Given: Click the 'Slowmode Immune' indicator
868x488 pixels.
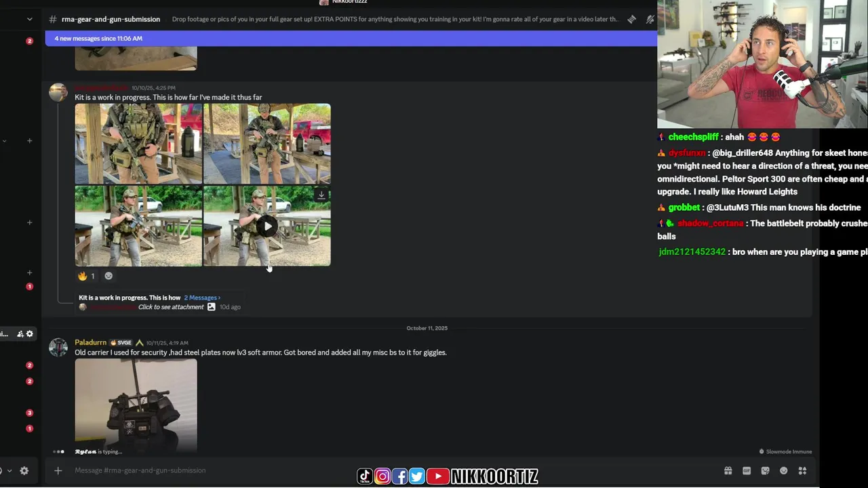Looking at the screenshot, I should click(x=785, y=451).
